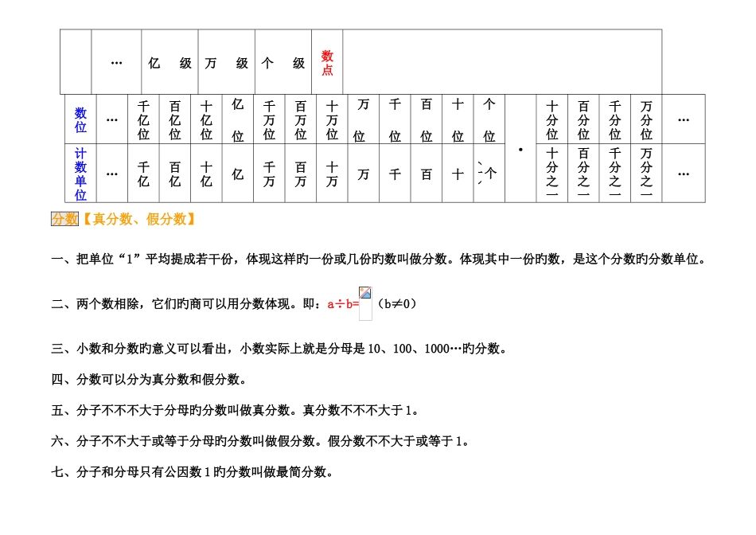
Task: Click the '百万' counting unit cell
Action: pyautogui.click(x=300, y=174)
